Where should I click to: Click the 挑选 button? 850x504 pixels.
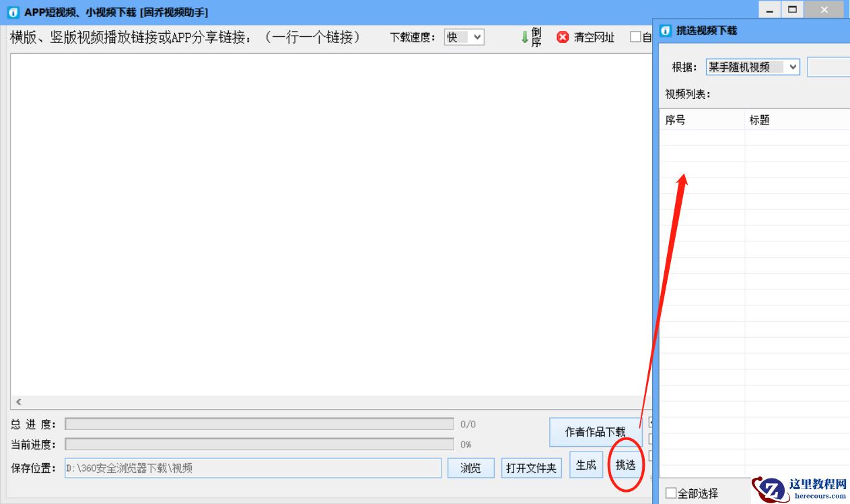point(626,465)
